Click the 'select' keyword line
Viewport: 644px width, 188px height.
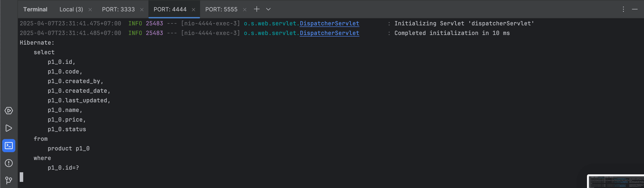[x=44, y=52]
